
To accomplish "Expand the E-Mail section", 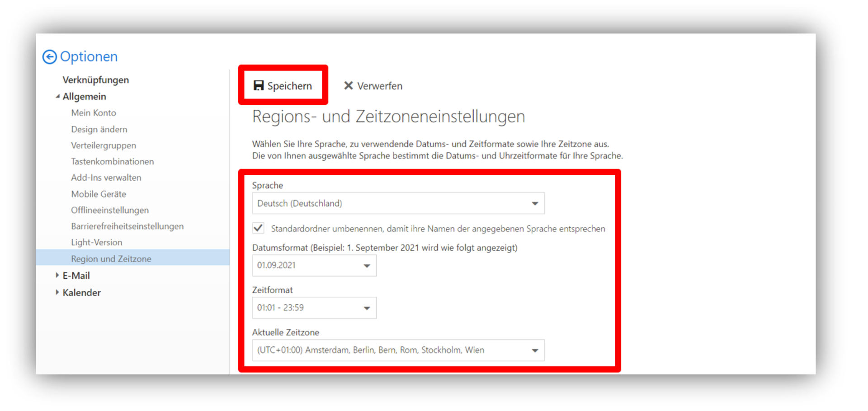I will point(57,276).
